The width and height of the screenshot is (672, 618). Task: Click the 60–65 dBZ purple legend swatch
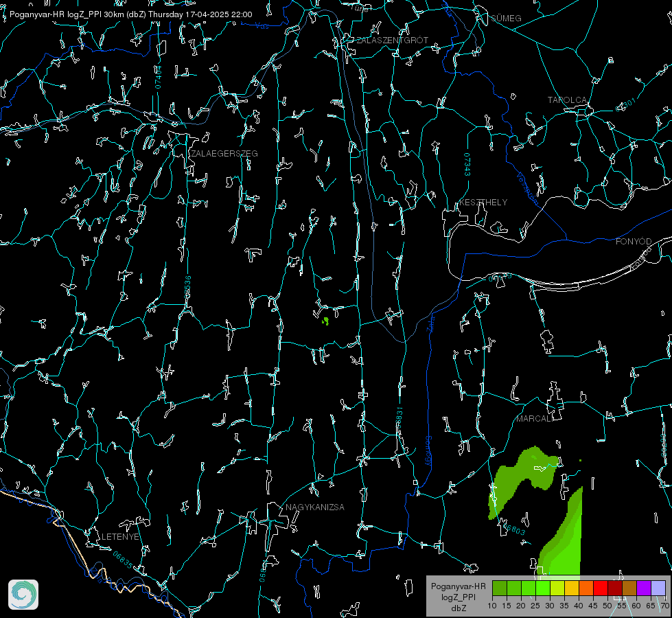tap(643, 588)
